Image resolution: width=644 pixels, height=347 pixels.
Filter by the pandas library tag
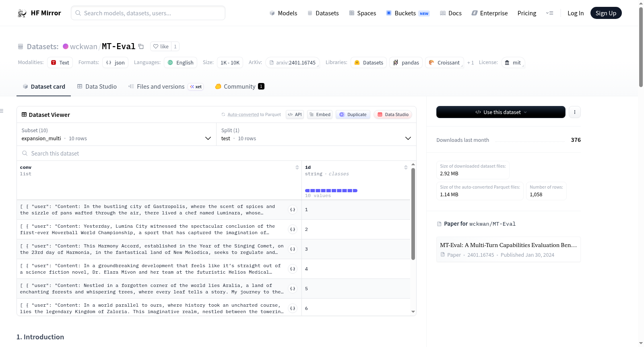pos(406,62)
